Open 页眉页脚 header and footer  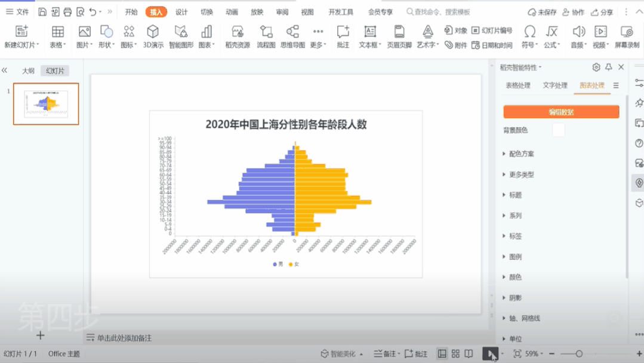(x=399, y=32)
